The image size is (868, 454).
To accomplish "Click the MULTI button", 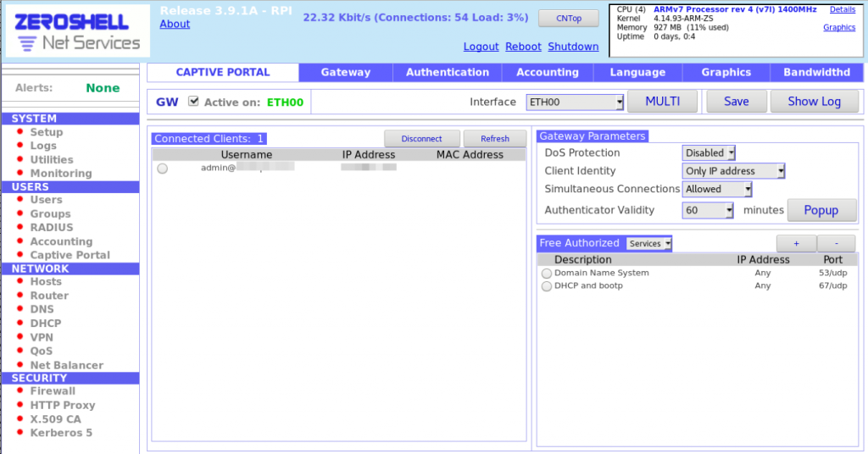I will 663,101.
